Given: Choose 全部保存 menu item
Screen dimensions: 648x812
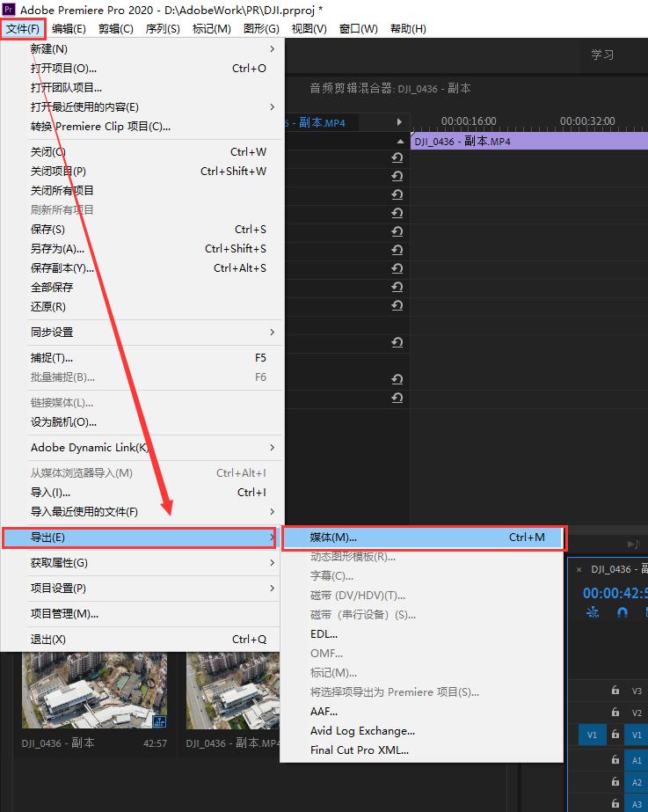Looking at the screenshot, I should point(142,288).
